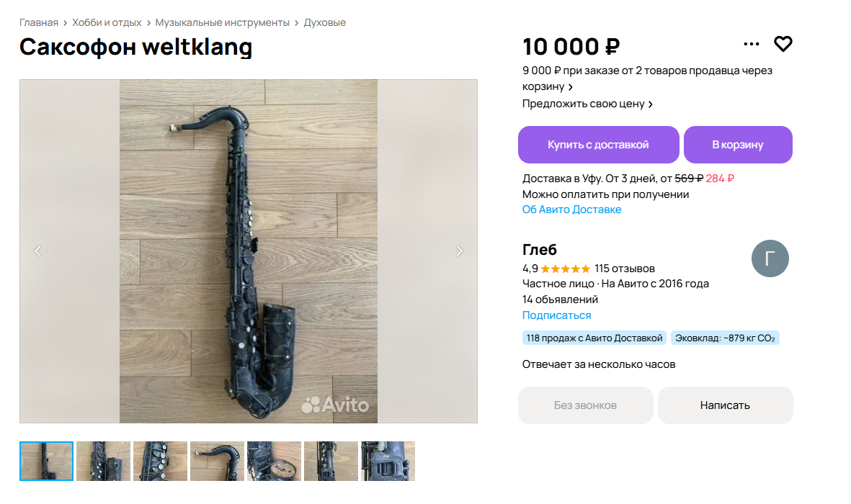The image size is (851, 504).
Task: Open seller Глеб's avatar
Action: pyautogui.click(x=770, y=258)
